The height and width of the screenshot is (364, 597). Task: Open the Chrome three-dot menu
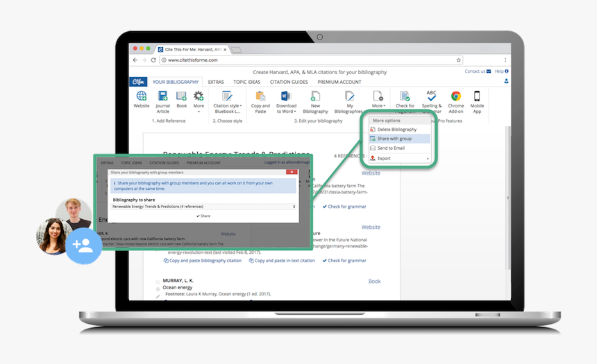click(505, 60)
